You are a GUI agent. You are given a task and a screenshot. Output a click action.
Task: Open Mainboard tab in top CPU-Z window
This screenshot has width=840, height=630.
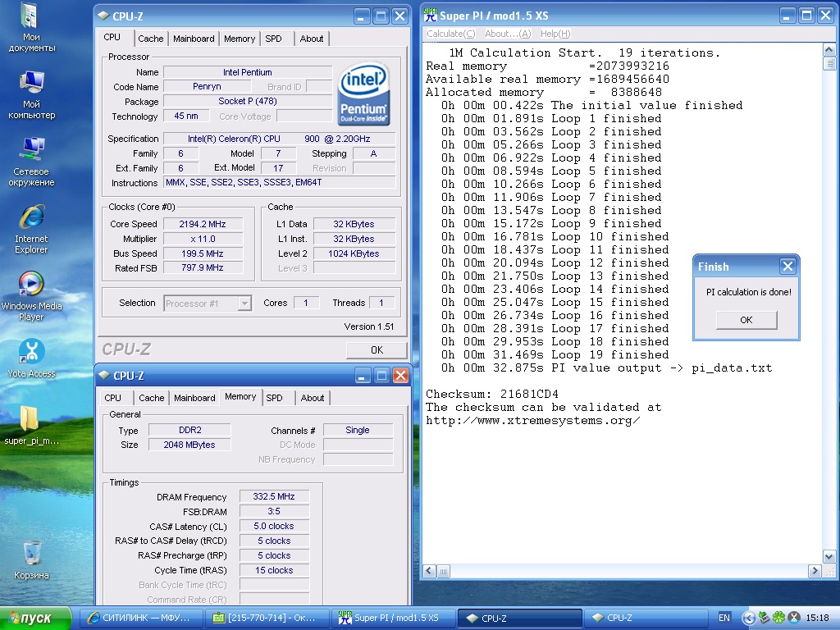194,39
